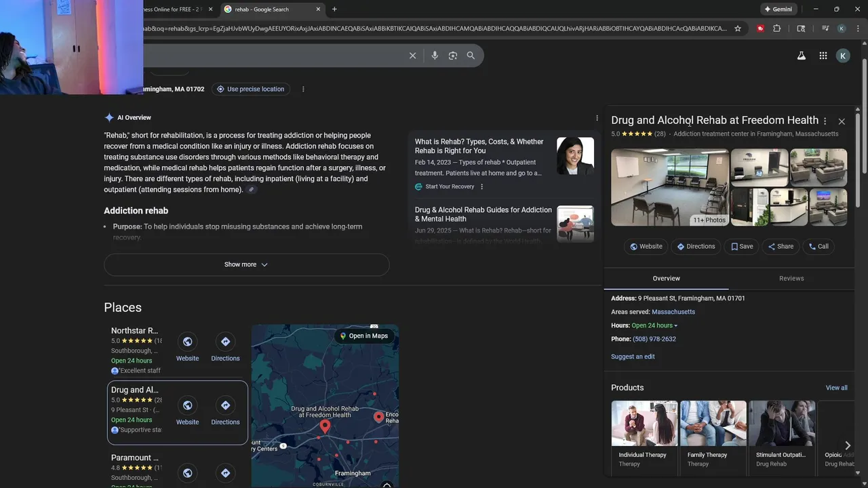Close the rehab Google Search tab
The image size is (868, 488).
click(x=318, y=9)
